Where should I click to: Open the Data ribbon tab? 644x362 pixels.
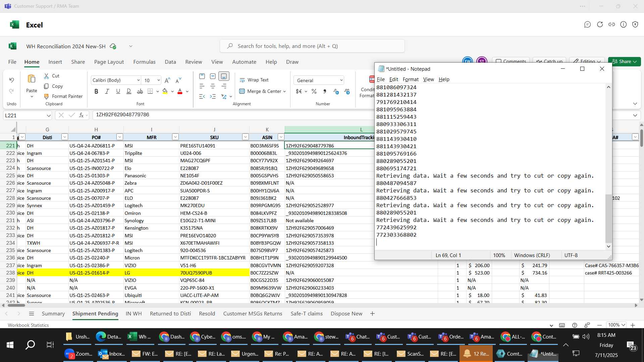(170, 62)
